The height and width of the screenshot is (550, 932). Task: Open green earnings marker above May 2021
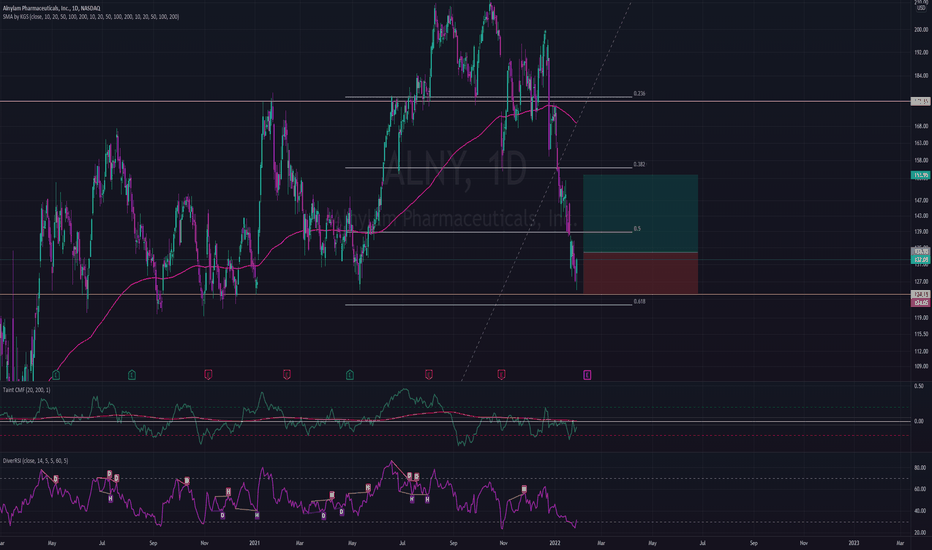(350, 375)
